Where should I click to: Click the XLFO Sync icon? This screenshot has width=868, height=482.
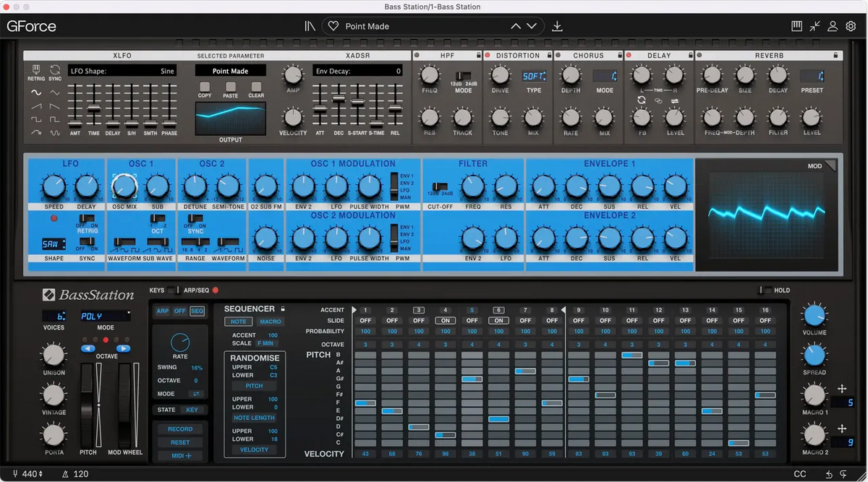55,71
